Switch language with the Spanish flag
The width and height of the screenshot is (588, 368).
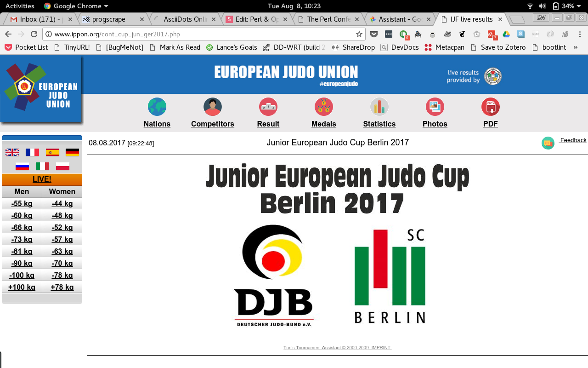52,152
